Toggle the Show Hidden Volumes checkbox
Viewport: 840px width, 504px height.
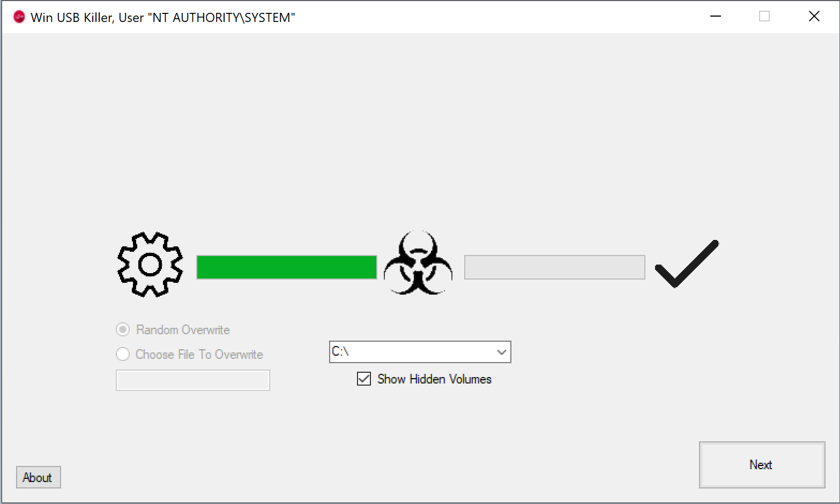364,379
